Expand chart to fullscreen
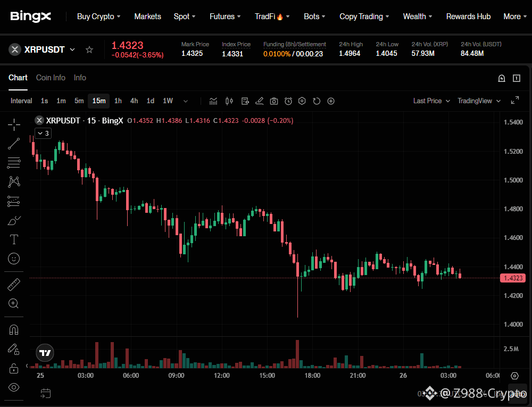The image size is (532, 407). [514, 101]
